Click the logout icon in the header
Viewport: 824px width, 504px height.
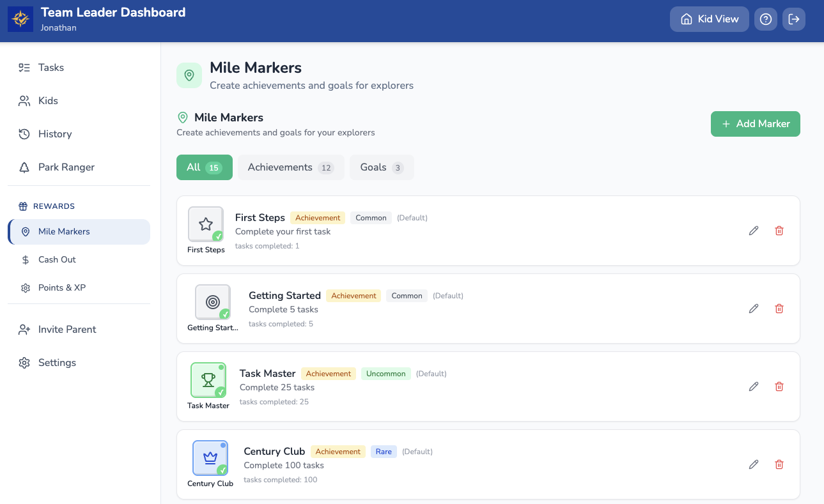point(794,19)
